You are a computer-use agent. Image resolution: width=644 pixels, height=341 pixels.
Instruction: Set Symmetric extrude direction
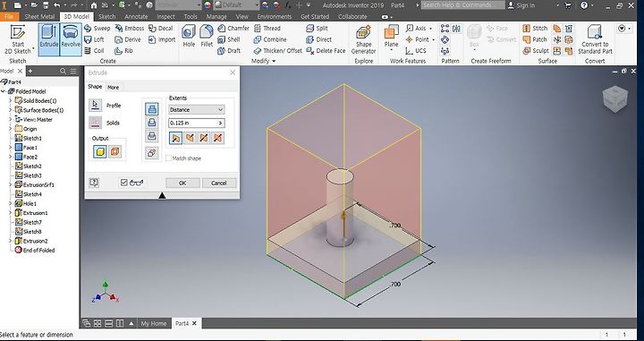[x=204, y=138]
